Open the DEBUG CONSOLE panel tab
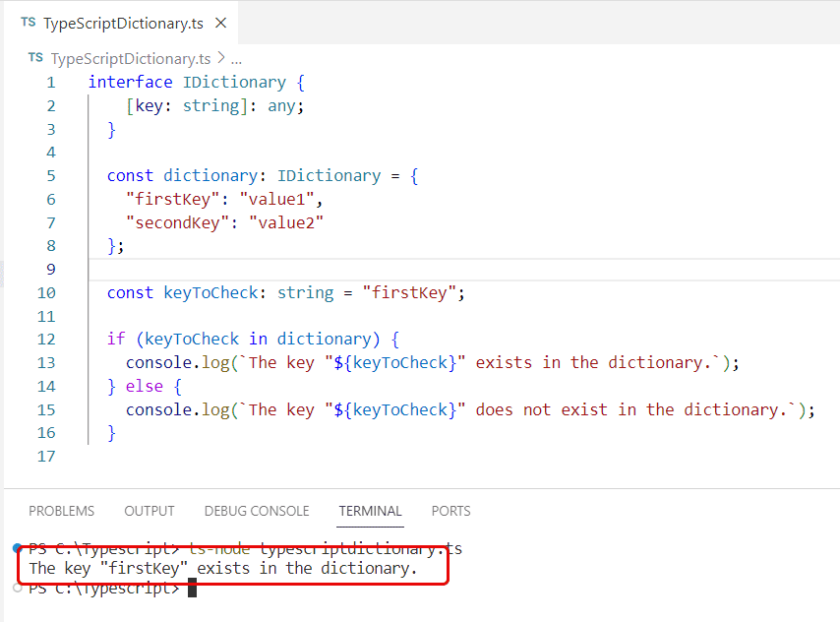Image resolution: width=840 pixels, height=622 pixels. pyautogui.click(x=257, y=511)
